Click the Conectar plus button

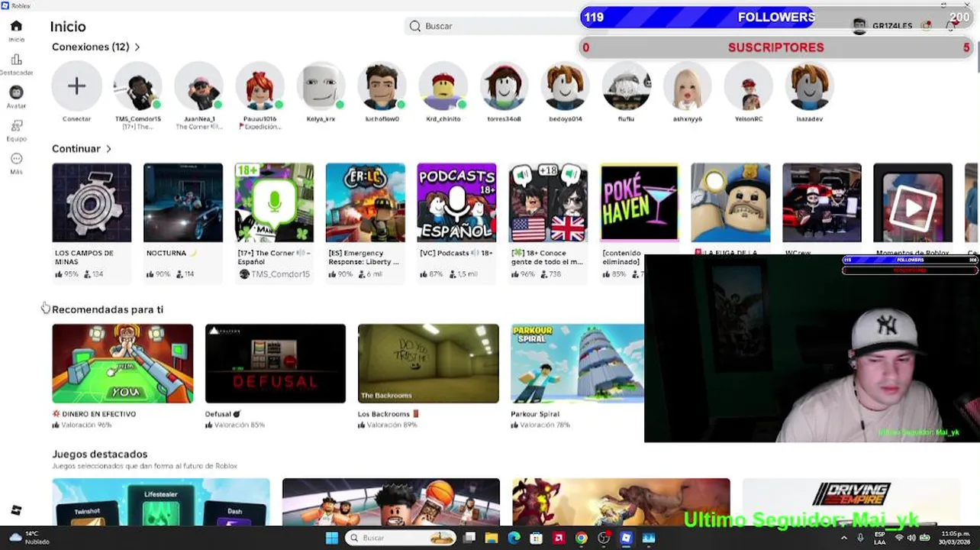click(76, 86)
